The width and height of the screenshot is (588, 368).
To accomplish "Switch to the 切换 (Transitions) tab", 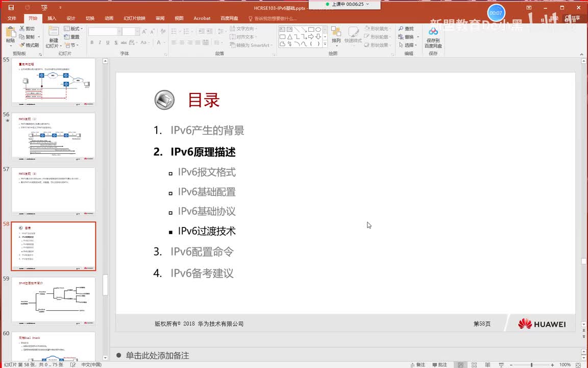I will point(90,18).
